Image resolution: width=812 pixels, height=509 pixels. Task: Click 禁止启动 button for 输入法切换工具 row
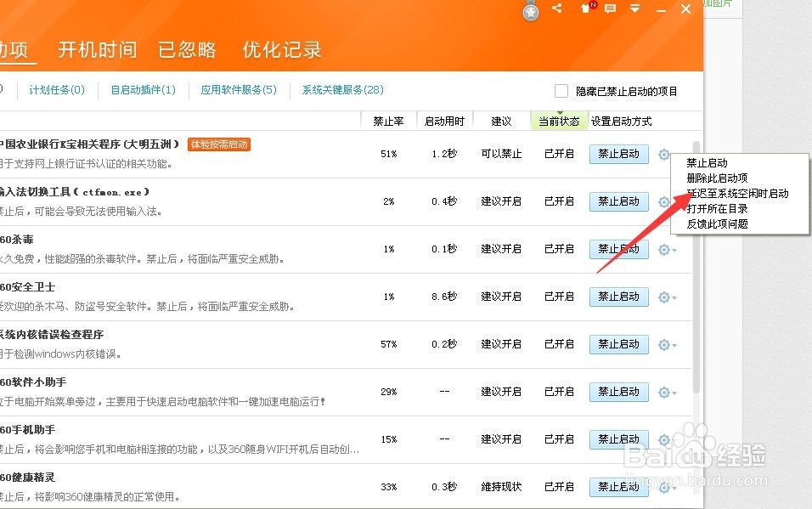[619, 201]
